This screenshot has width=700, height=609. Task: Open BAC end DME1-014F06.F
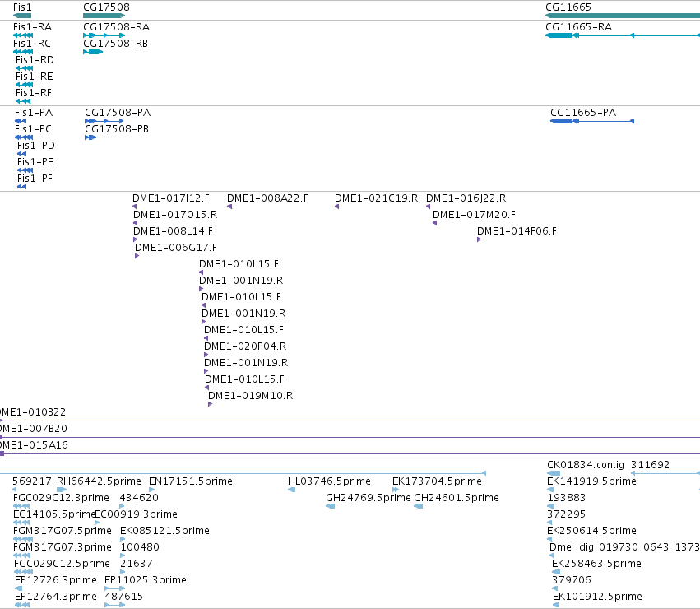pyautogui.click(x=517, y=231)
